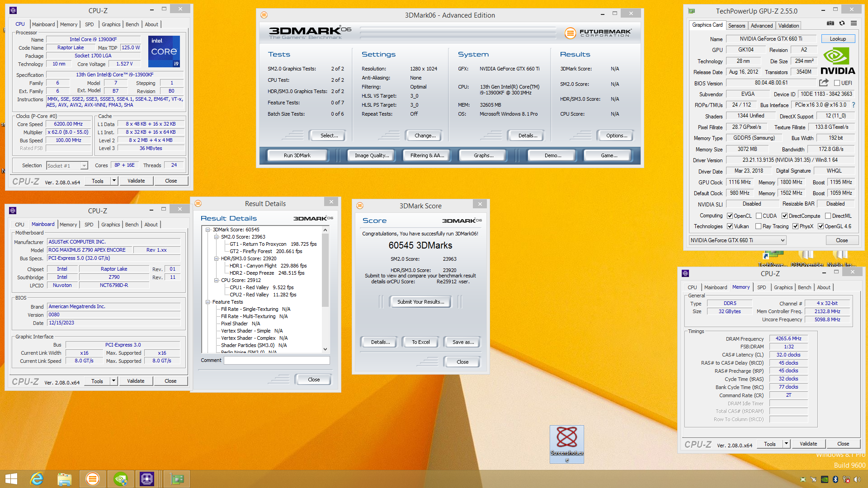The width and height of the screenshot is (868, 488).
Task: Switch to 3DMark06 taskbar icon
Action: tap(92, 479)
